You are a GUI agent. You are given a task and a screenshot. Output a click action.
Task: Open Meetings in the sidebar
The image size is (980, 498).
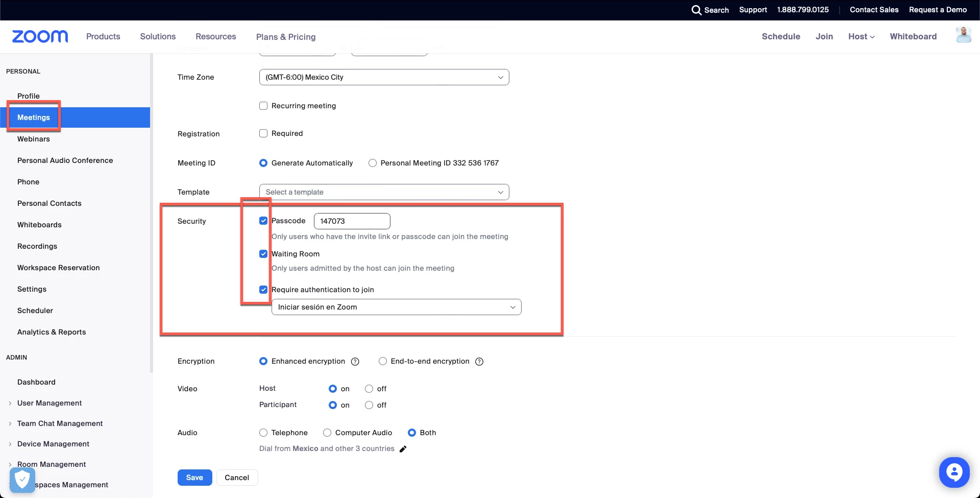(34, 117)
